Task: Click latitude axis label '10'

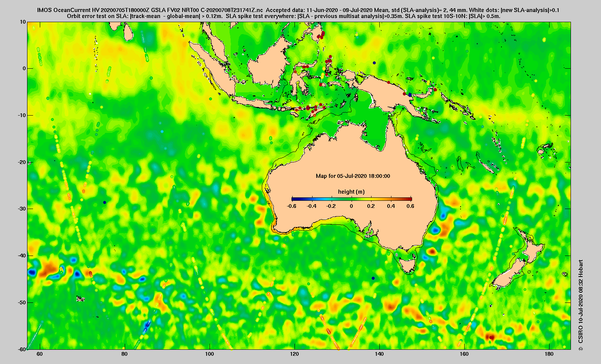Action: point(23,22)
